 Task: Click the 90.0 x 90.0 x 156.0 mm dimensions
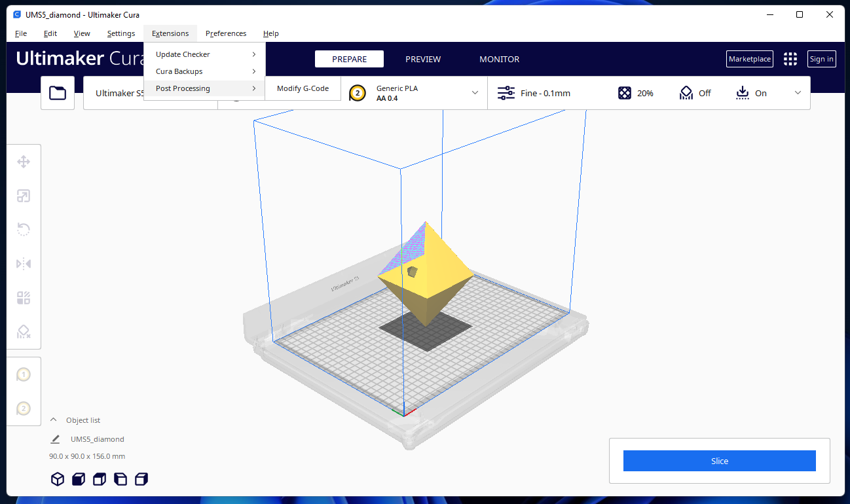(x=87, y=456)
